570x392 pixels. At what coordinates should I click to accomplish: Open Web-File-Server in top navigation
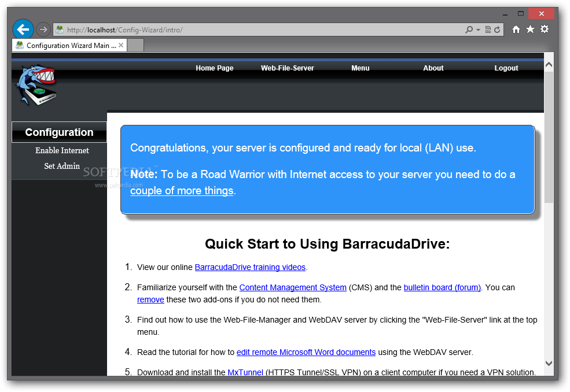coord(287,68)
